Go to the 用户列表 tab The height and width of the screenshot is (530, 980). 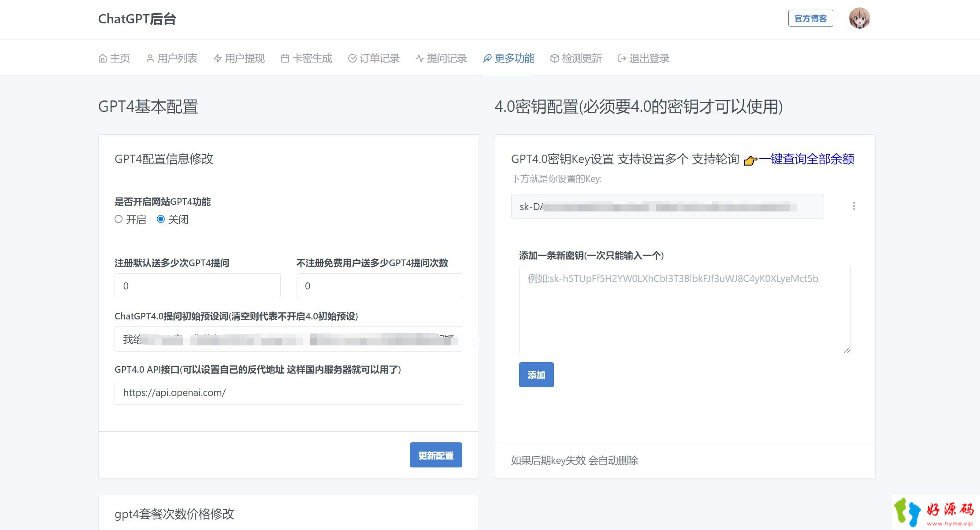point(172,58)
